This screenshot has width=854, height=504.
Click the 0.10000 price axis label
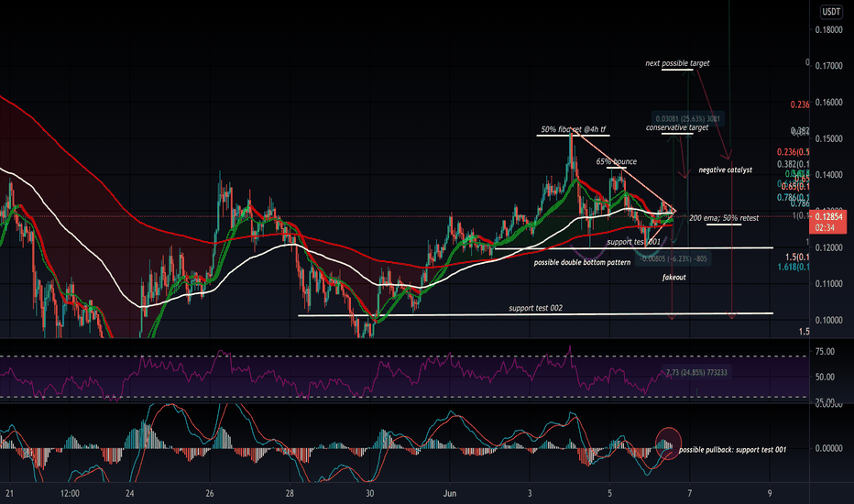tap(828, 320)
